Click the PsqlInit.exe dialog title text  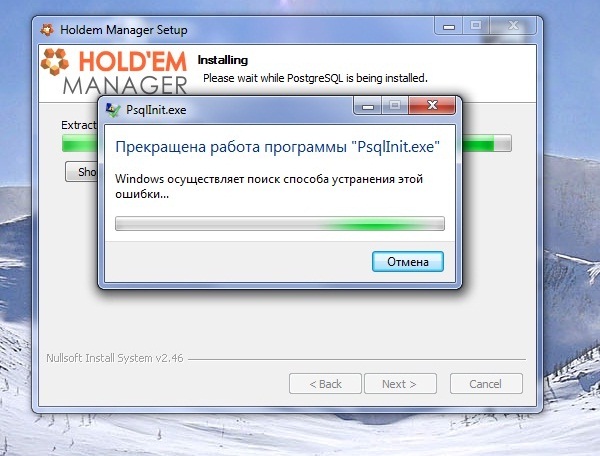tap(156, 110)
